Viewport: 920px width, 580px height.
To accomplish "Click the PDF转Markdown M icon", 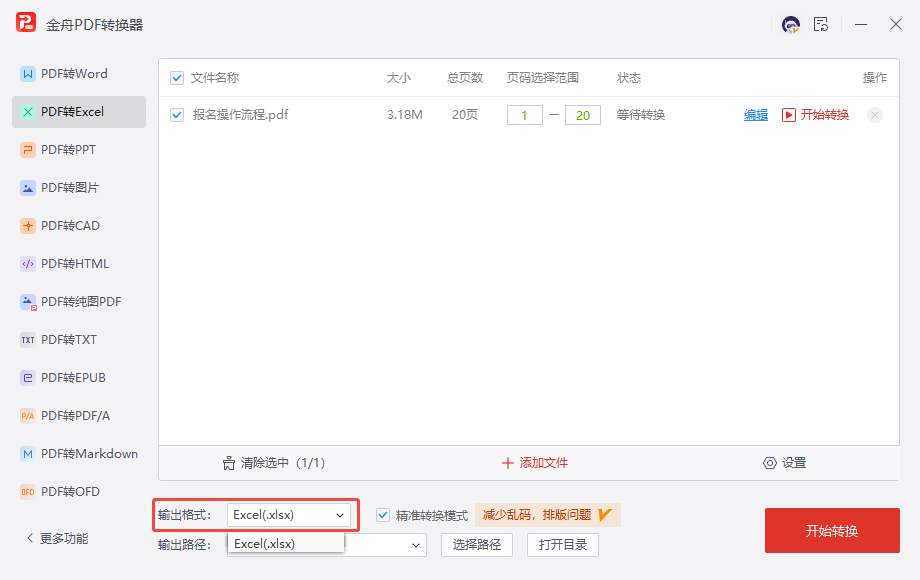I will 28,454.
